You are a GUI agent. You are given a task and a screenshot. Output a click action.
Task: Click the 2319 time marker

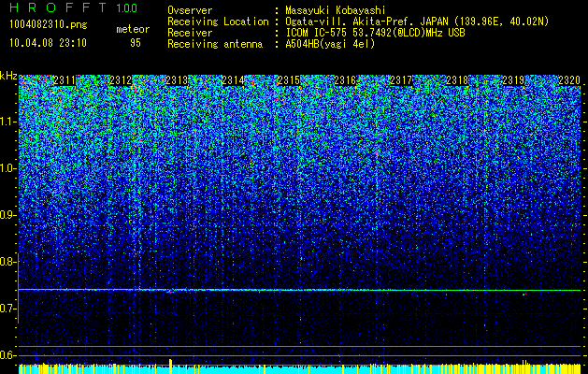(x=513, y=80)
